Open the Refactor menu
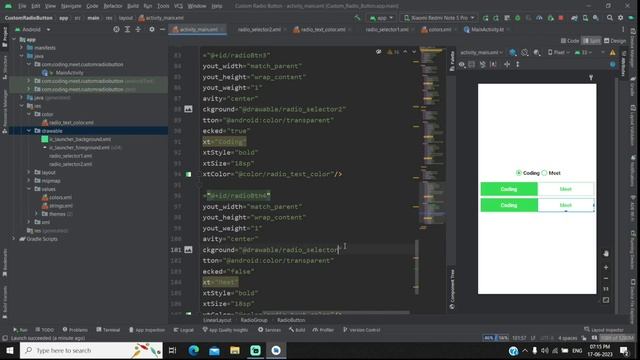640x360 pixels. pyautogui.click(x=113, y=6)
